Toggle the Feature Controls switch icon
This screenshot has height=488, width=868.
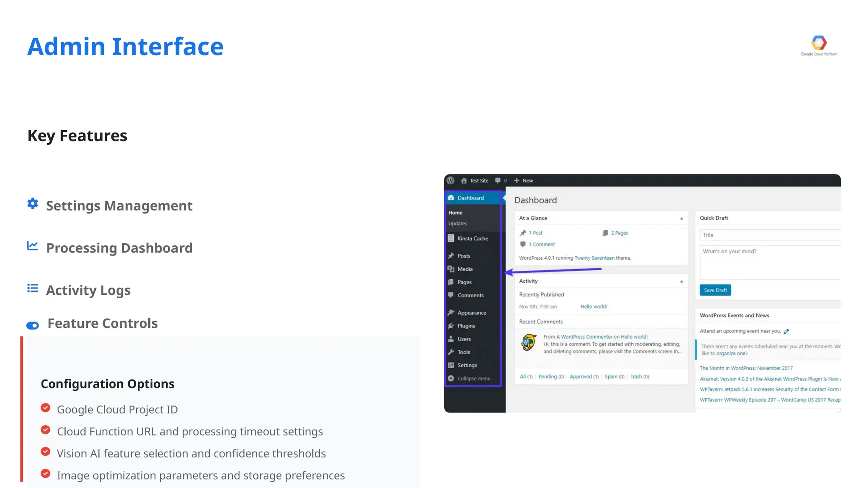point(33,325)
